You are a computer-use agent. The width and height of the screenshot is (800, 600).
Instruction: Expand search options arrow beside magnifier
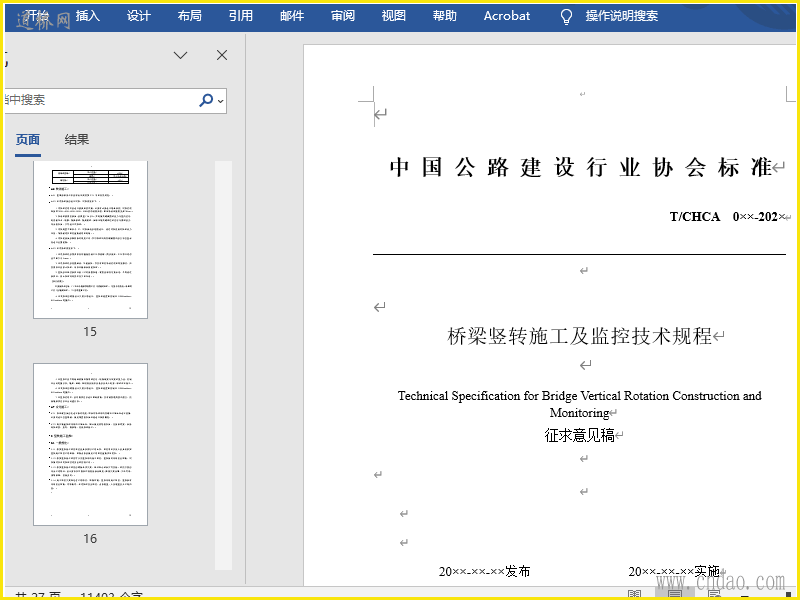221,100
